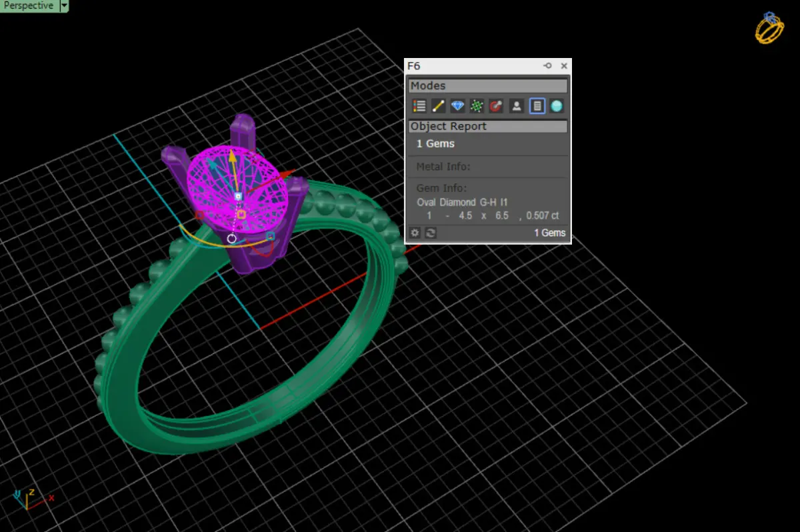Click the Object Report header
The width and height of the screenshot is (800, 532).
[x=488, y=126]
